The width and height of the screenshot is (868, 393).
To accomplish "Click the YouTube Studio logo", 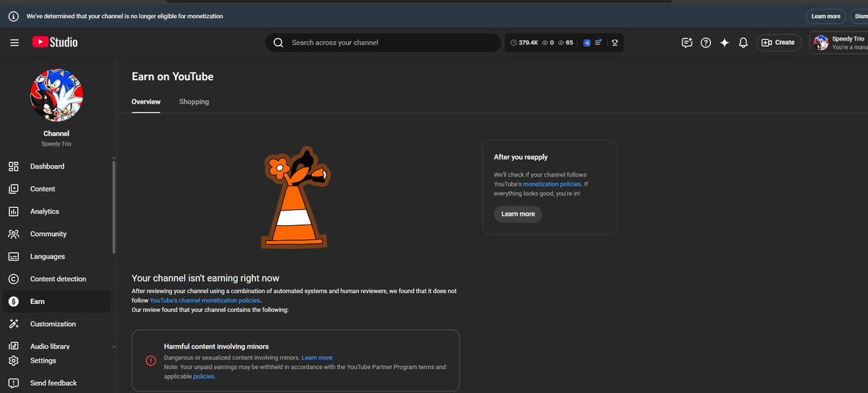I will [x=55, y=43].
